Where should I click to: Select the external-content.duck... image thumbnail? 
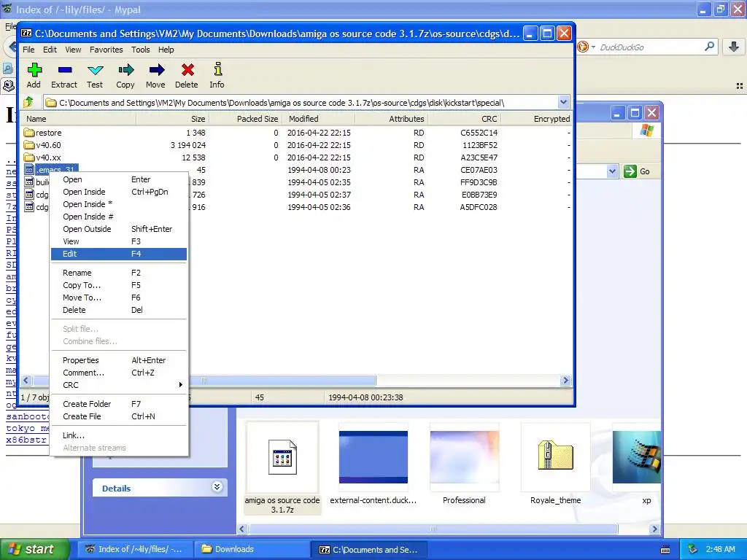[x=373, y=457]
